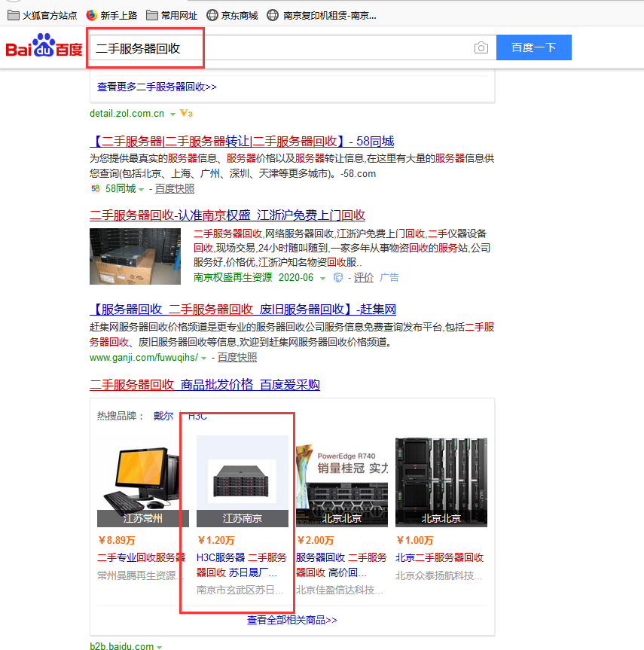Click 南京权盛再生资源 source label
Screen dimensions: 644x650
coord(233,277)
